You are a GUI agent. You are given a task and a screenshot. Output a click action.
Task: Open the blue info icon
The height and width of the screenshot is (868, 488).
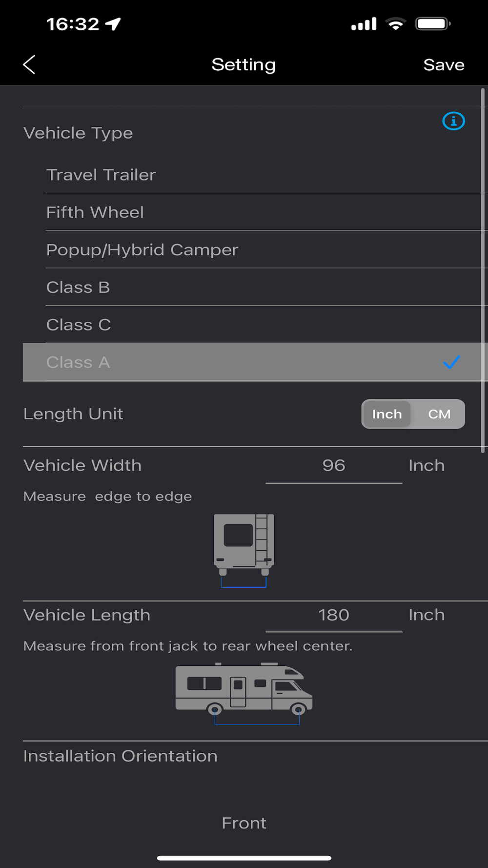click(453, 121)
